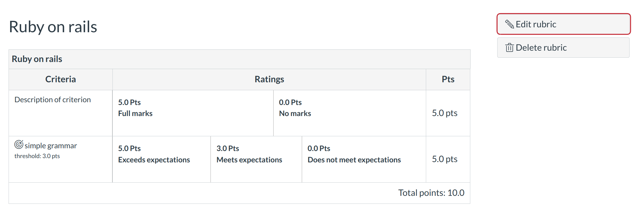Select the bold Ruby on rails table title
This screenshot has height=221, width=644.
pos(37,59)
